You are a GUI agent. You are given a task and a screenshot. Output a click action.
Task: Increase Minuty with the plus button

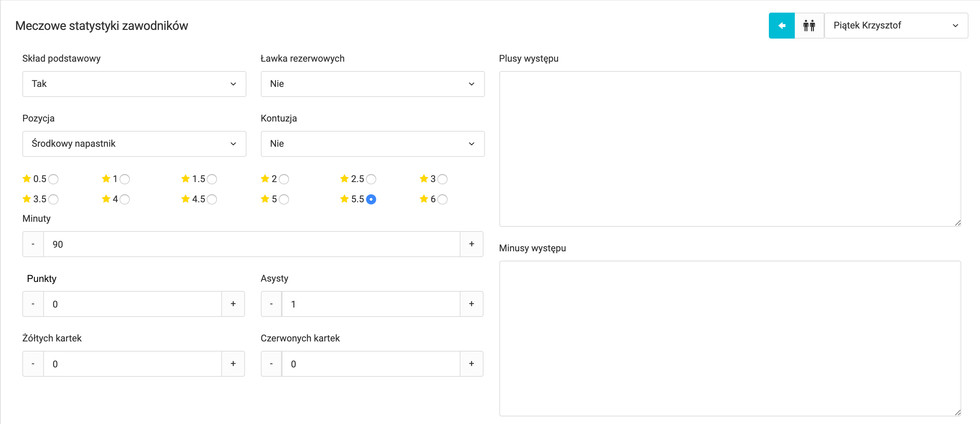[471, 244]
